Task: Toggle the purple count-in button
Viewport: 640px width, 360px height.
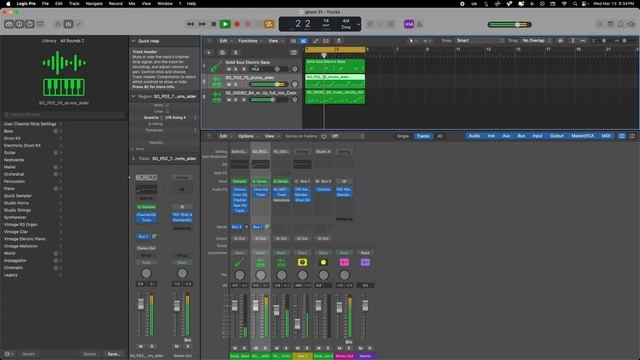Action: [x=409, y=24]
